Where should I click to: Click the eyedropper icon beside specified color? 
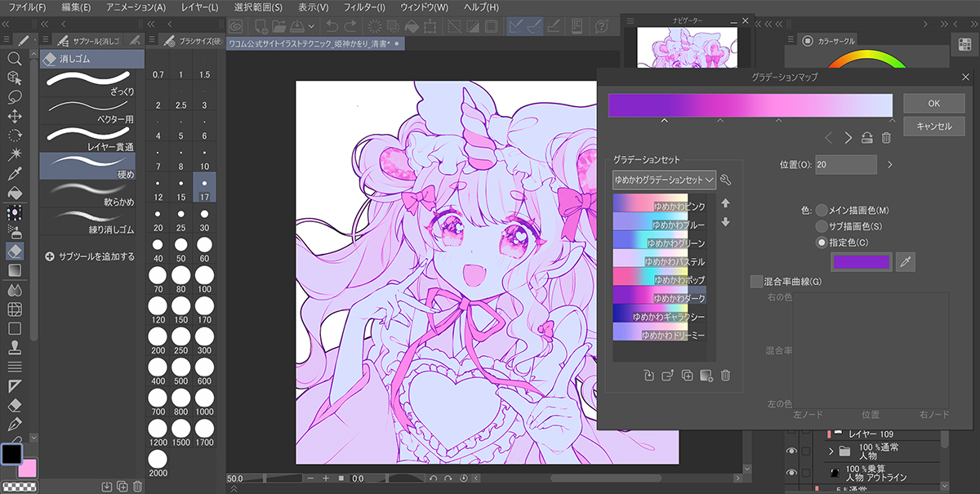[904, 261]
